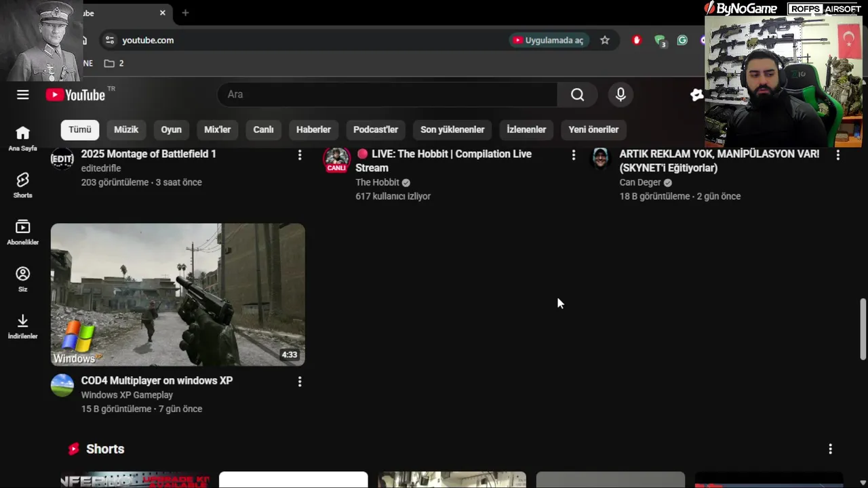Close the current browser tab

coord(163,13)
